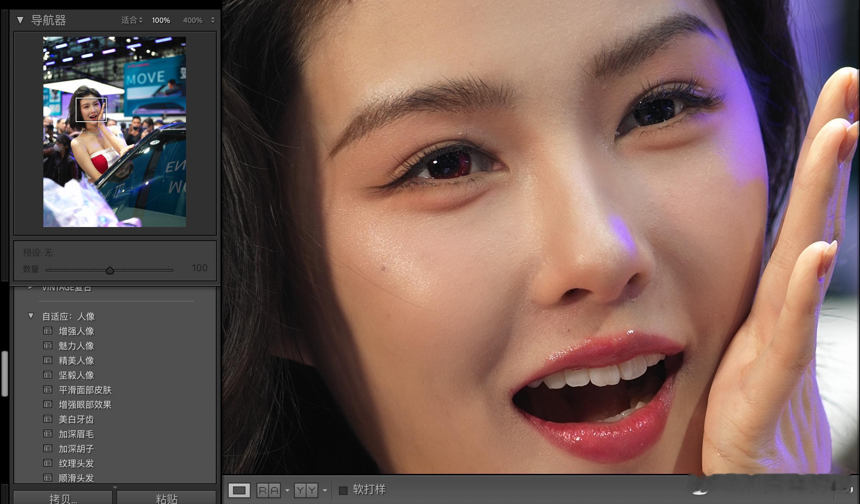Click preset icon beside 平滑面部皮肤
This screenshot has width=860, height=504.
pos(48,390)
